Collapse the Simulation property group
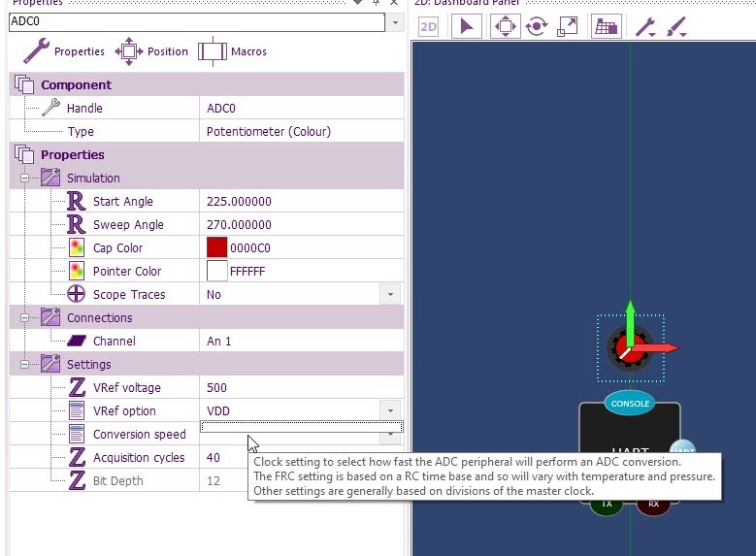 tap(25, 179)
